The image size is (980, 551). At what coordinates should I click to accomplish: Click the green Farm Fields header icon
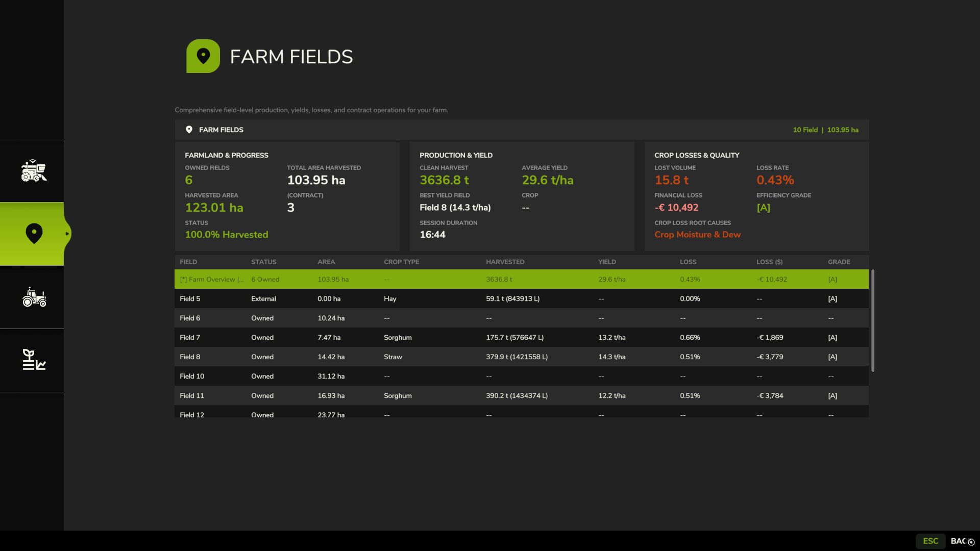pos(203,56)
